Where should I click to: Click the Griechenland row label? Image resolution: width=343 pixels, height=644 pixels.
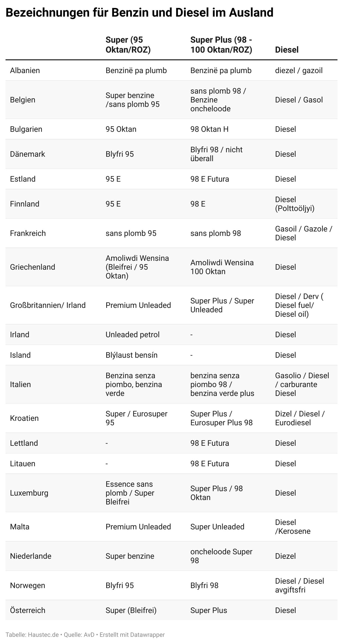(x=33, y=267)
